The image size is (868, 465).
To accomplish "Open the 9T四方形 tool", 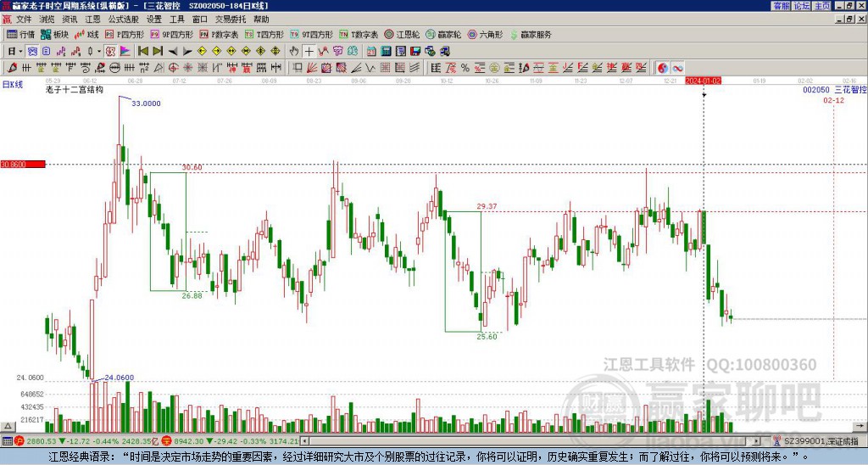I will coord(312,34).
